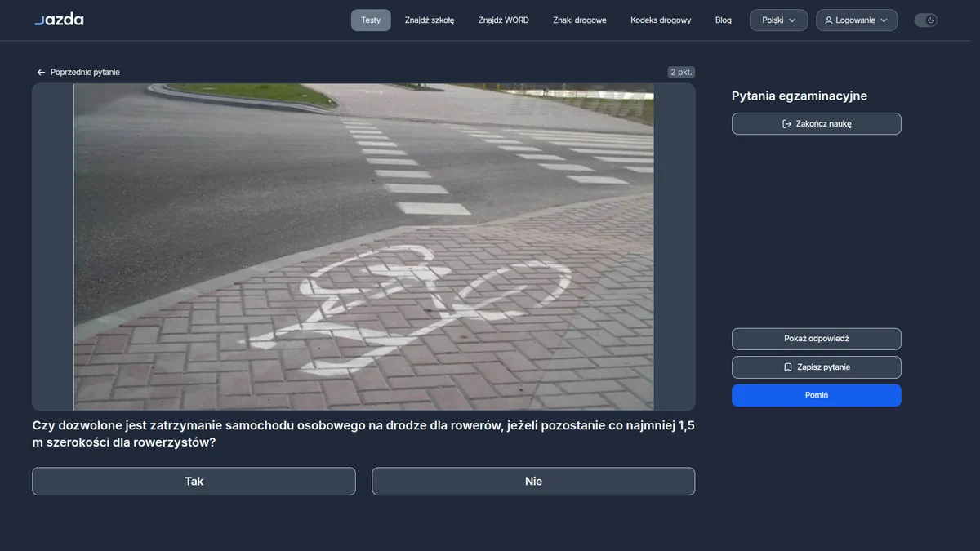The width and height of the screenshot is (980, 551).
Task: Toggle the dark mode switch
Action: [925, 20]
